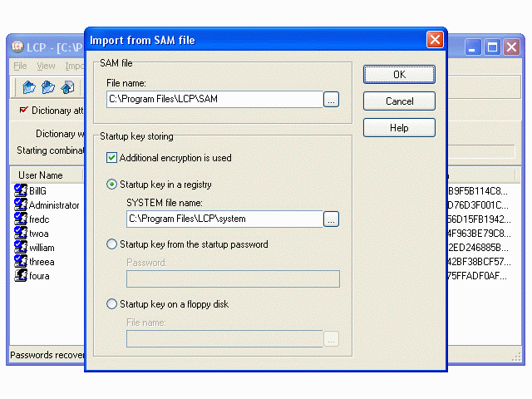Open the View menu in LCP window
Viewport: 532px width, 399px height.
(47, 66)
